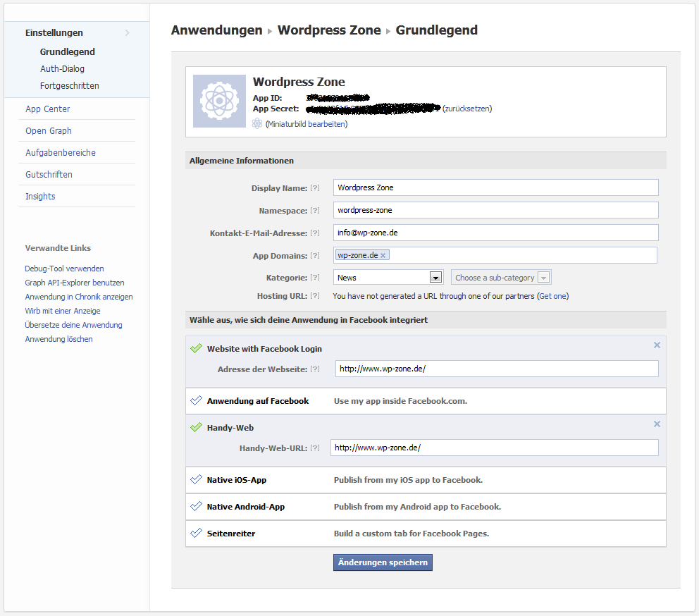699x616 pixels.
Task: Focus the Namespace input field
Action: point(496,210)
